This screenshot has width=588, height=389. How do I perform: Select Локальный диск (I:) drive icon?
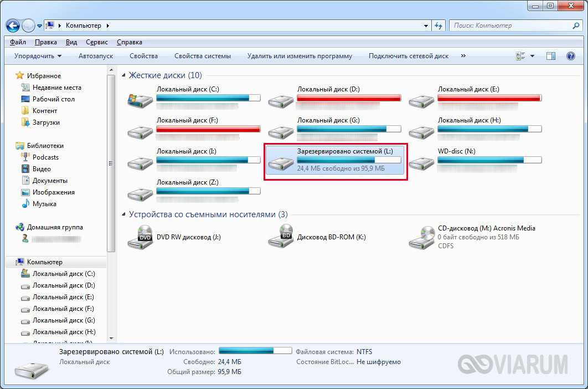click(x=140, y=163)
